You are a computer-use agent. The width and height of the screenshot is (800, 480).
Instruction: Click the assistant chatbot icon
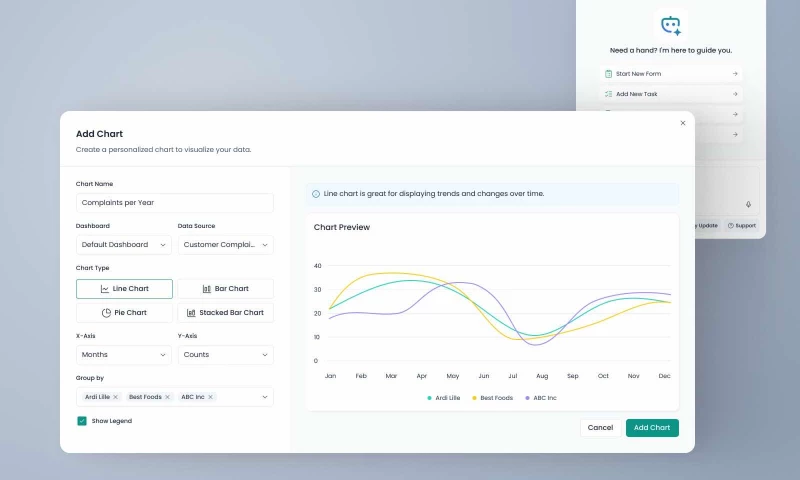point(671,25)
